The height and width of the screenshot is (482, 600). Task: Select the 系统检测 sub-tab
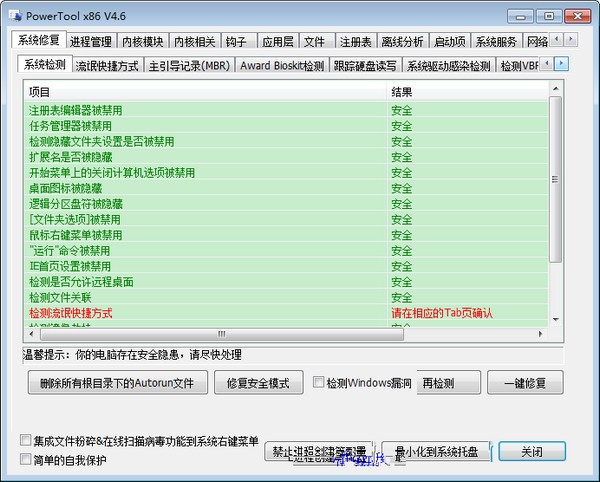45,64
